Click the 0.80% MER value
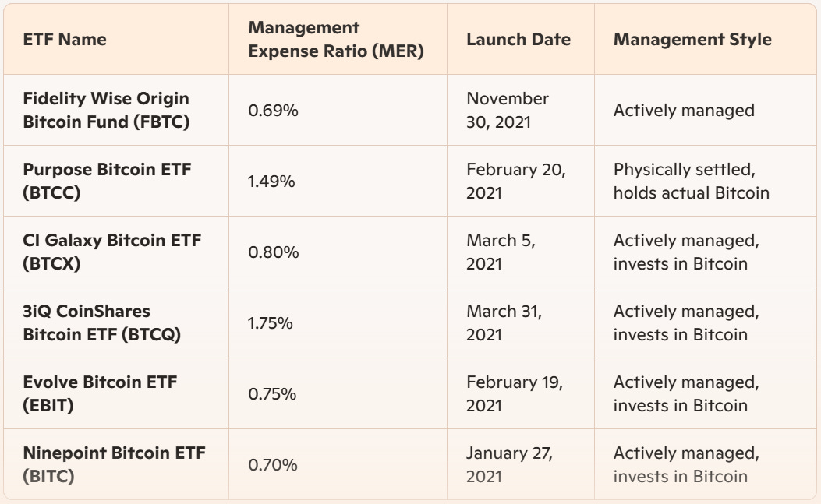 coord(273,252)
